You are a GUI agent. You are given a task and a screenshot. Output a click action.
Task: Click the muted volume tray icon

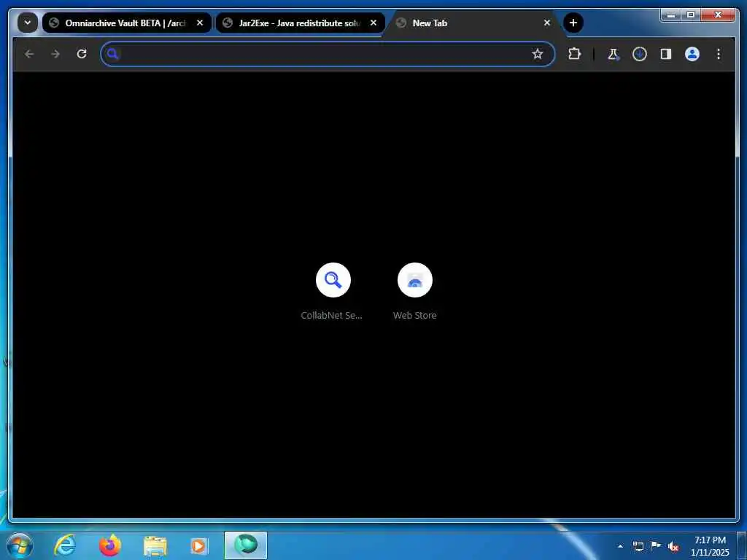click(x=673, y=546)
